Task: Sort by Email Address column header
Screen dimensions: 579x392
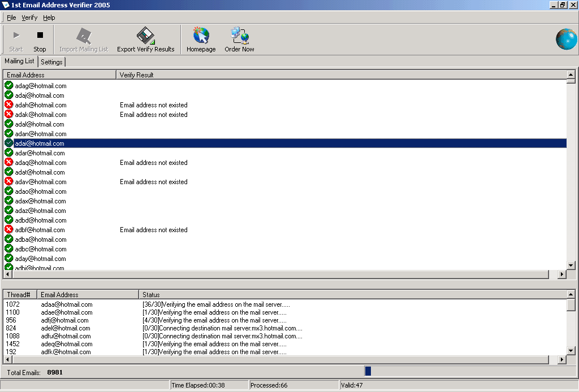Action: coord(59,75)
